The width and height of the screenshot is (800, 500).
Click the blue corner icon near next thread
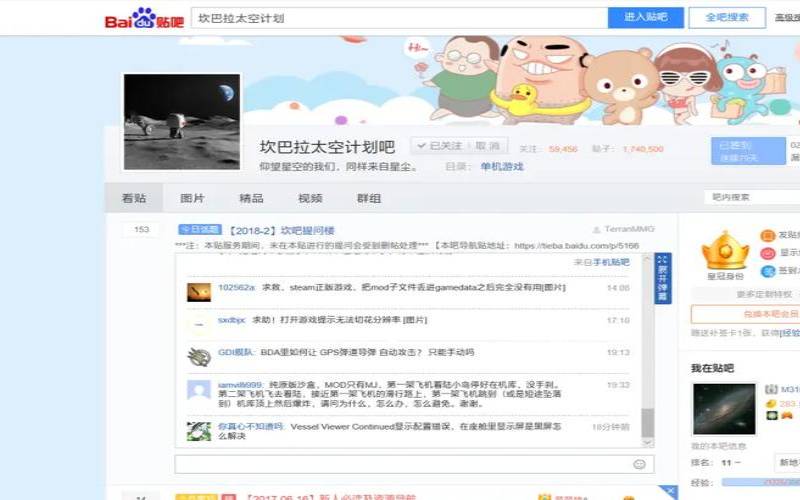(669, 492)
